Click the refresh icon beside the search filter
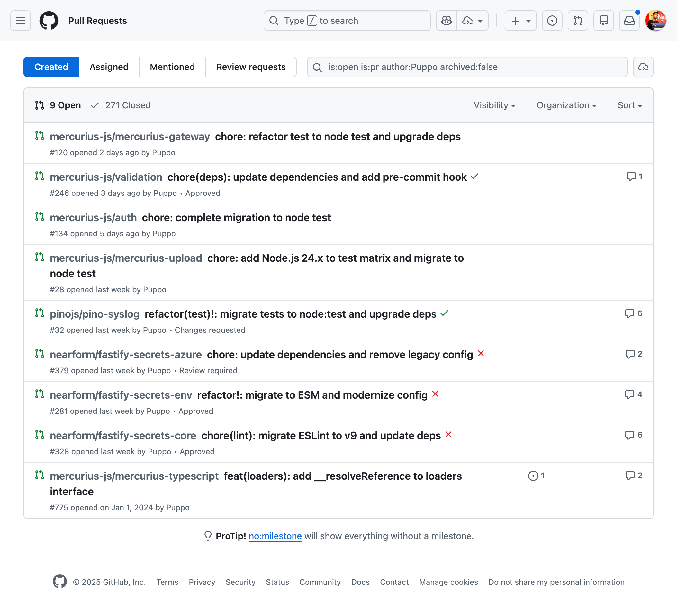The height and width of the screenshot is (616, 677). 643,67
